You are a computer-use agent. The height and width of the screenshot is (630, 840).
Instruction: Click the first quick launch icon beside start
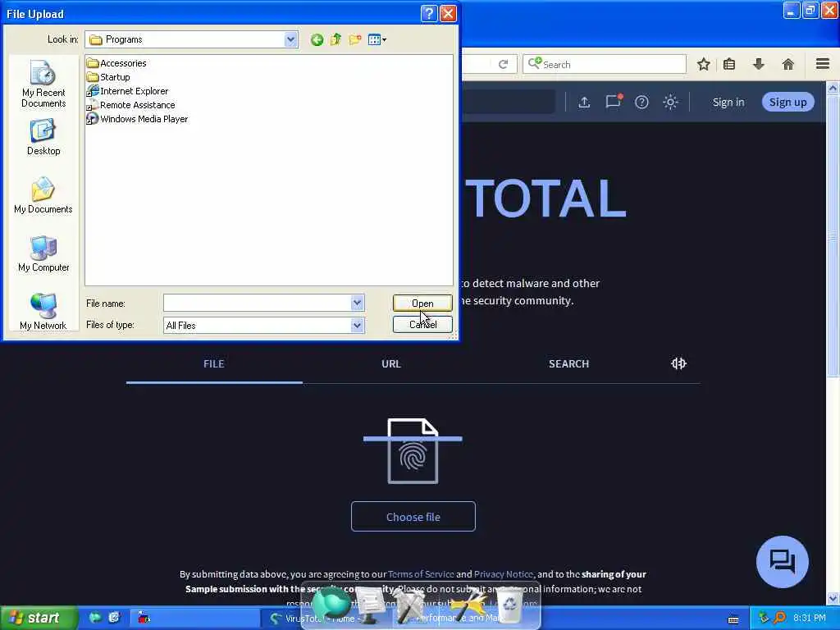95,619
